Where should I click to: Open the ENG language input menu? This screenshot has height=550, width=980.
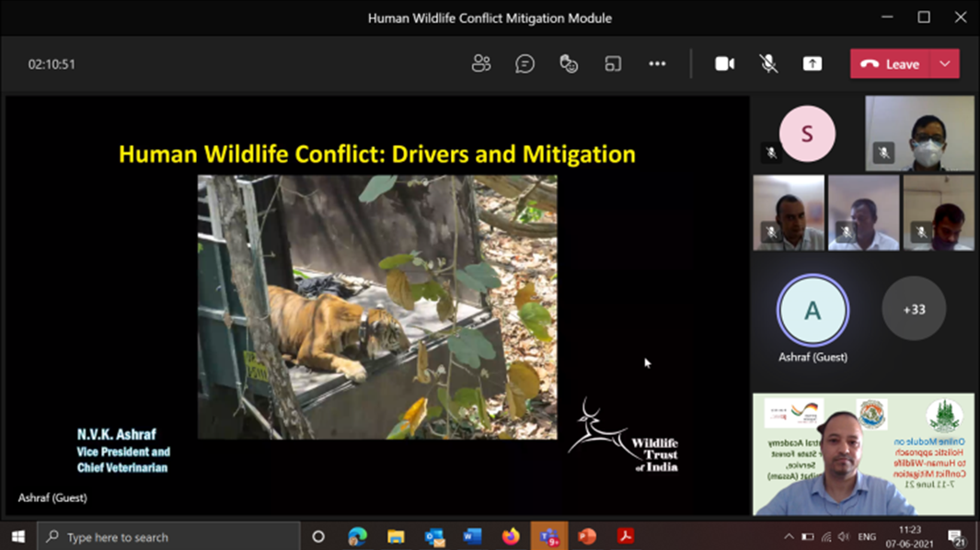867,537
